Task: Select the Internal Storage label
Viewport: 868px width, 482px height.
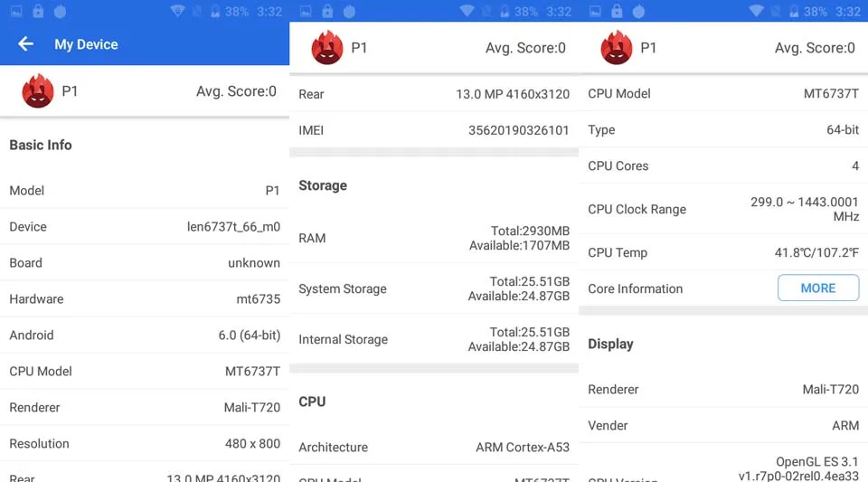Action: (x=344, y=339)
